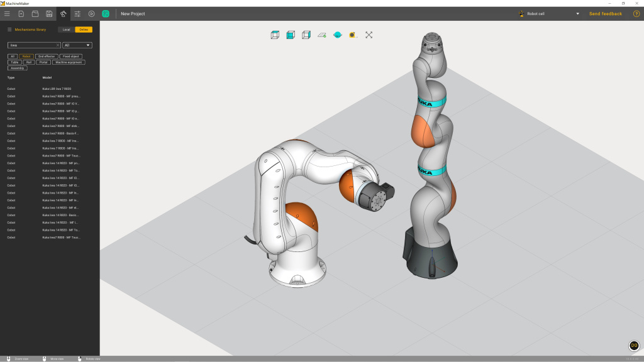This screenshot has height=362, width=644.
Task: Switch library source to Online
Action: [x=82, y=30]
